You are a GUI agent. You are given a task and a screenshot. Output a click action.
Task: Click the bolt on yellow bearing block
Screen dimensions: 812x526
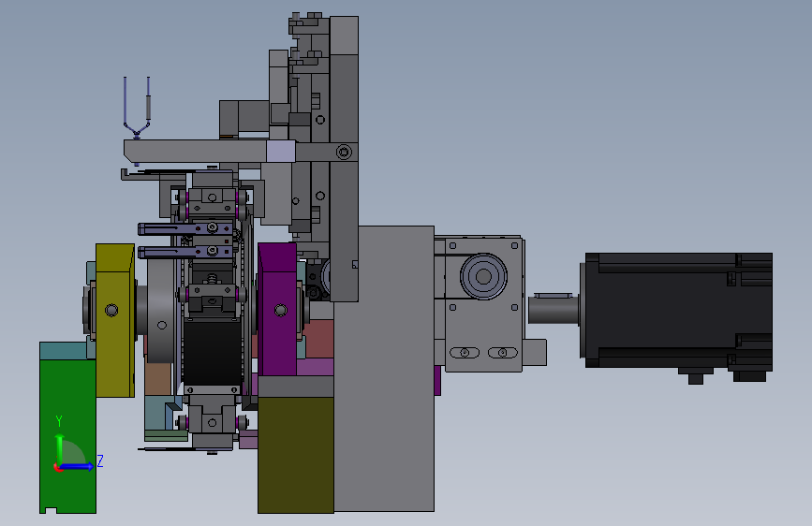click(x=111, y=310)
